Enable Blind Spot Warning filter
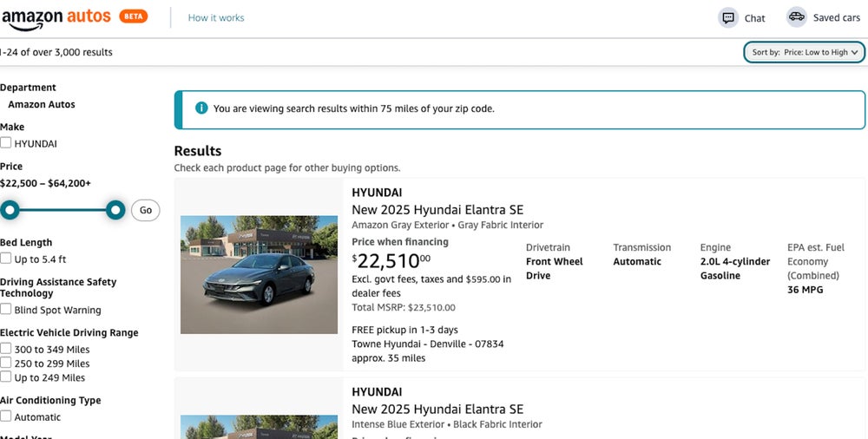This screenshot has height=439, width=868. [x=5, y=309]
